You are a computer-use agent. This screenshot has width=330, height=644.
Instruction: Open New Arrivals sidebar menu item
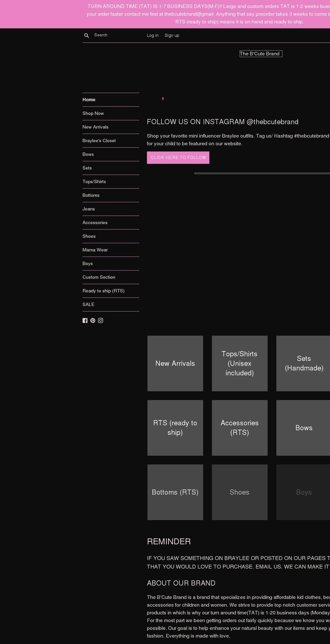111,127
